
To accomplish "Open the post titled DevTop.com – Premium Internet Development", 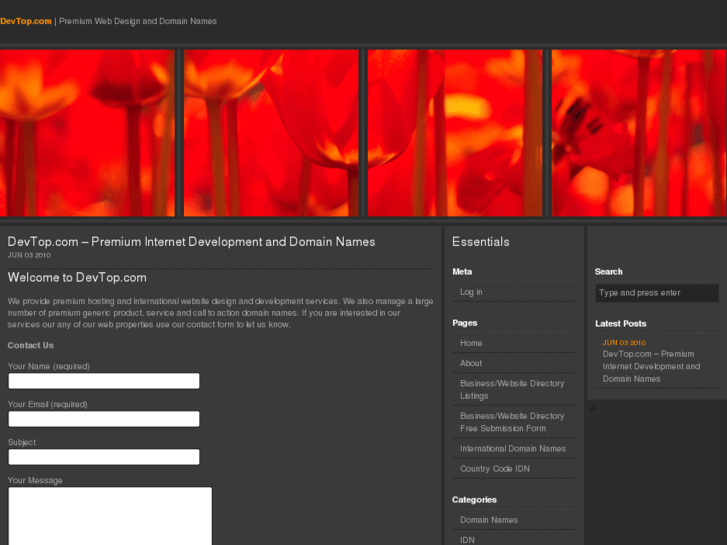I will 191,242.
